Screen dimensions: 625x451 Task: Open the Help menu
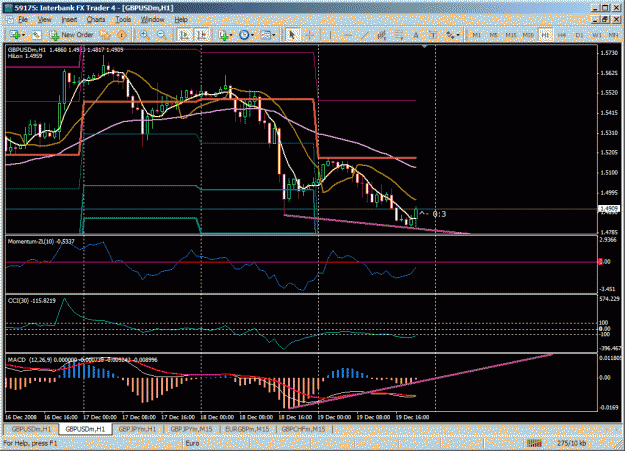coord(181,20)
